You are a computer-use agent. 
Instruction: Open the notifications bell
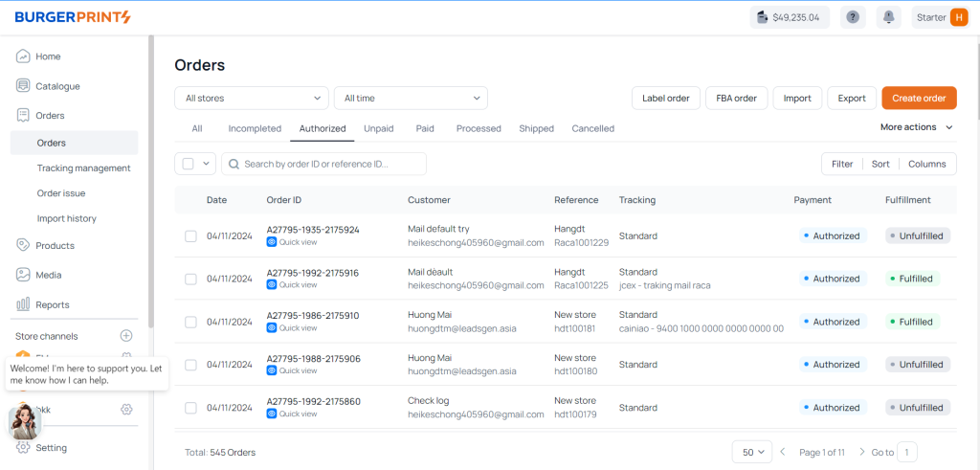889,17
